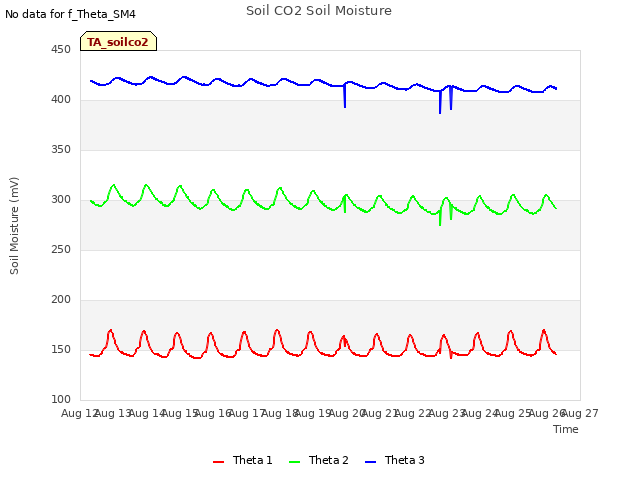Click the 300 y-axis tick label

[x=61, y=200]
